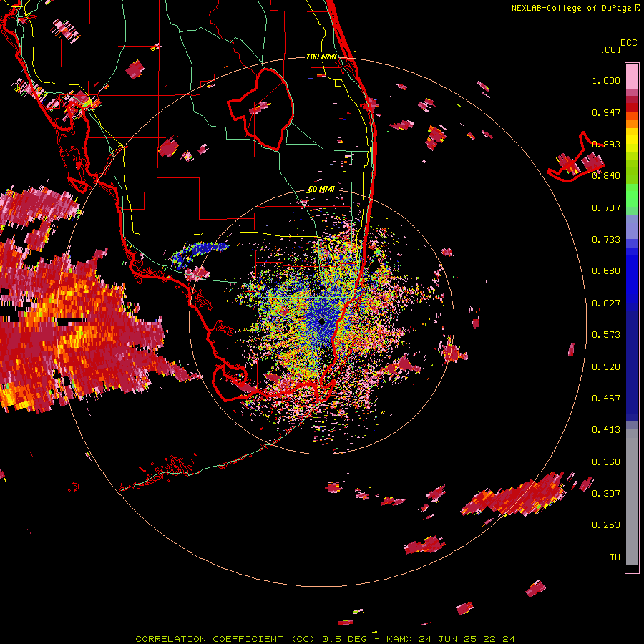This screenshot has height=644, width=644.
Task: Select the 0.467 scale value
Action: point(606,399)
